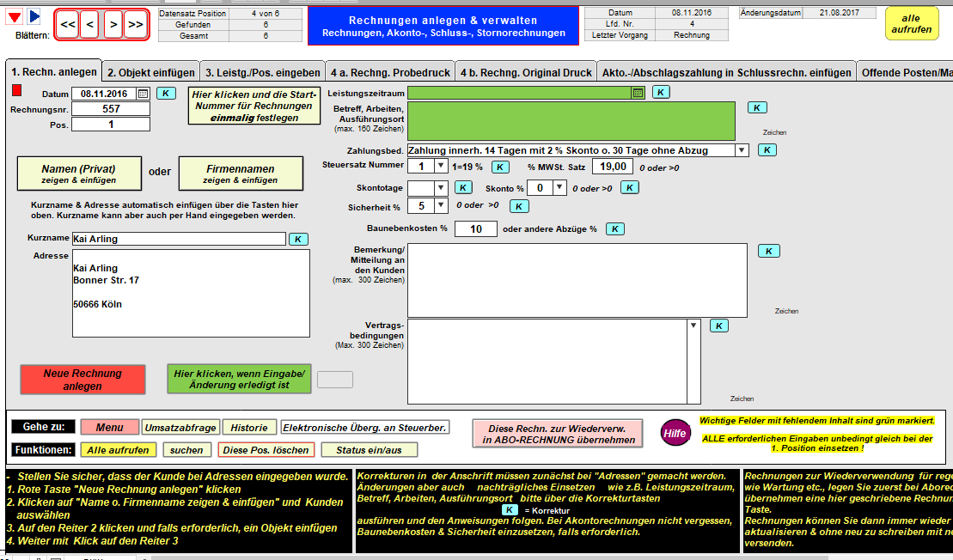Go to next record with > button

(113, 25)
